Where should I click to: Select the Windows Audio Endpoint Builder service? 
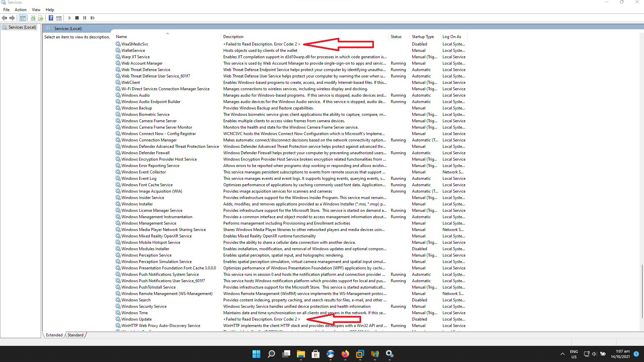click(151, 102)
